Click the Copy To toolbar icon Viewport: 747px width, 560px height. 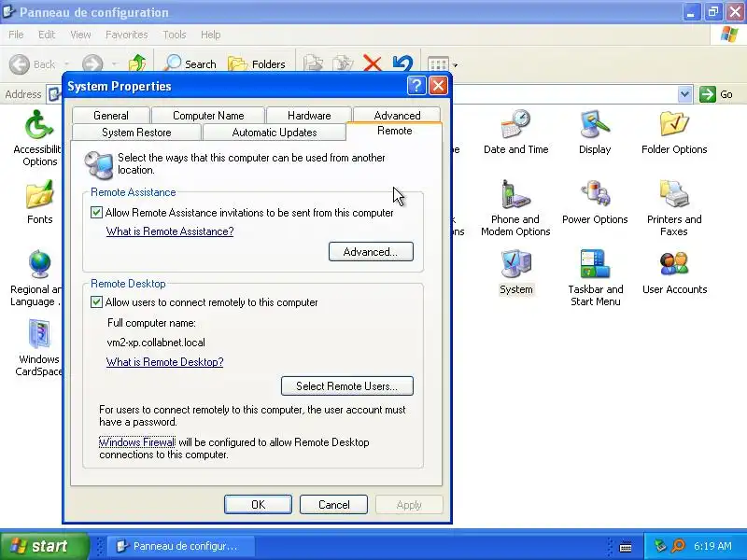[x=343, y=63]
